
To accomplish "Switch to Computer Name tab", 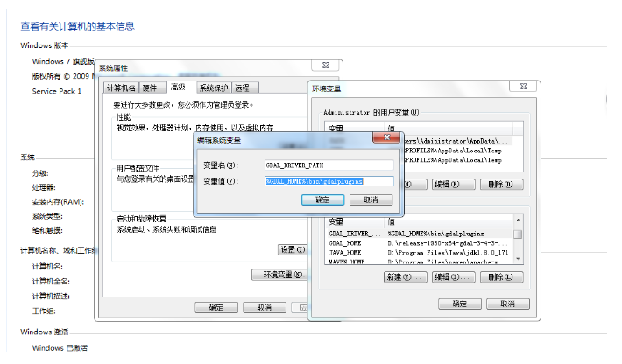I will (x=122, y=87).
